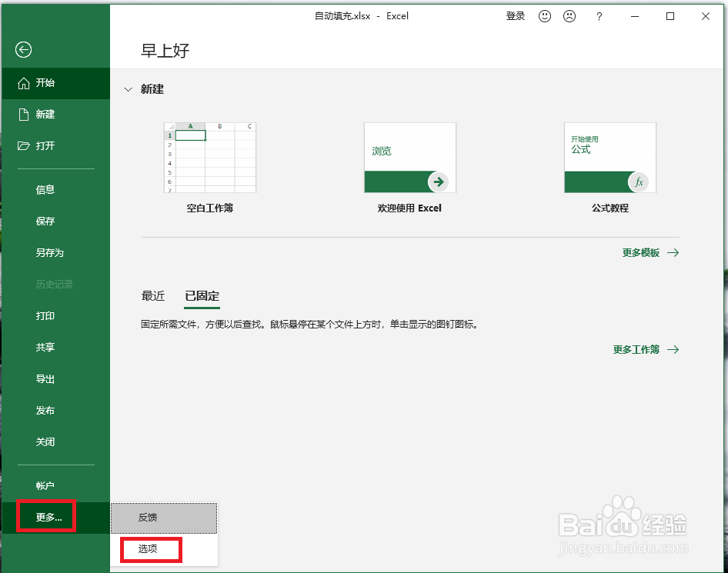Open the 开始 home page item

(x=55, y=83)
